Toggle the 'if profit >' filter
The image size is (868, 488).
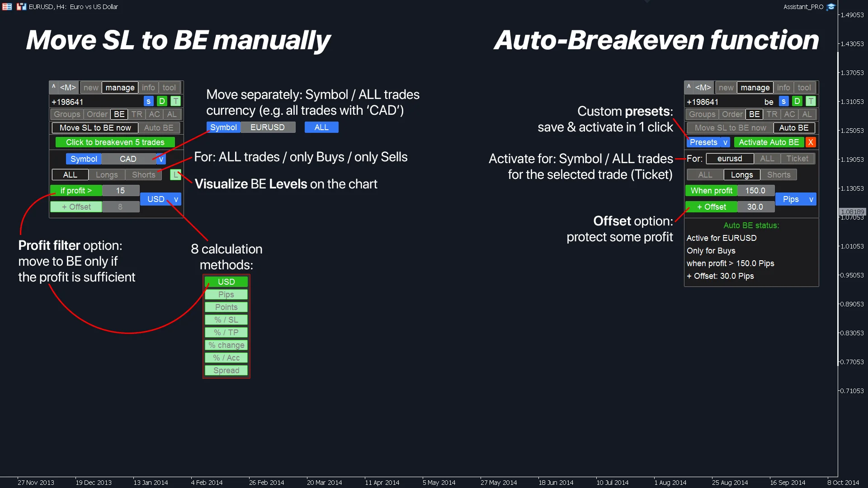[76, 191]
